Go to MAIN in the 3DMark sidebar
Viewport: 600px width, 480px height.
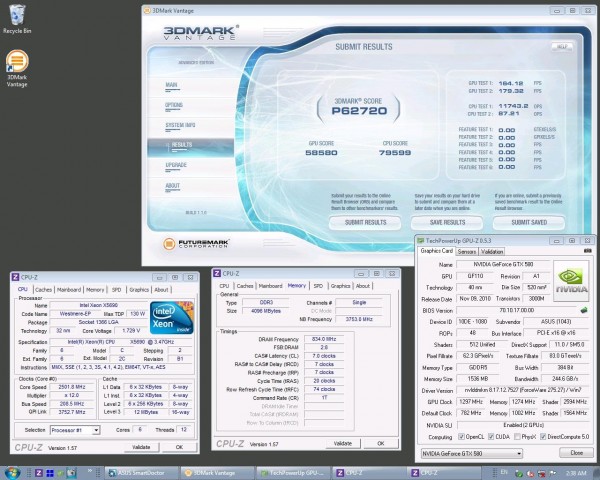tap(171, 86)
